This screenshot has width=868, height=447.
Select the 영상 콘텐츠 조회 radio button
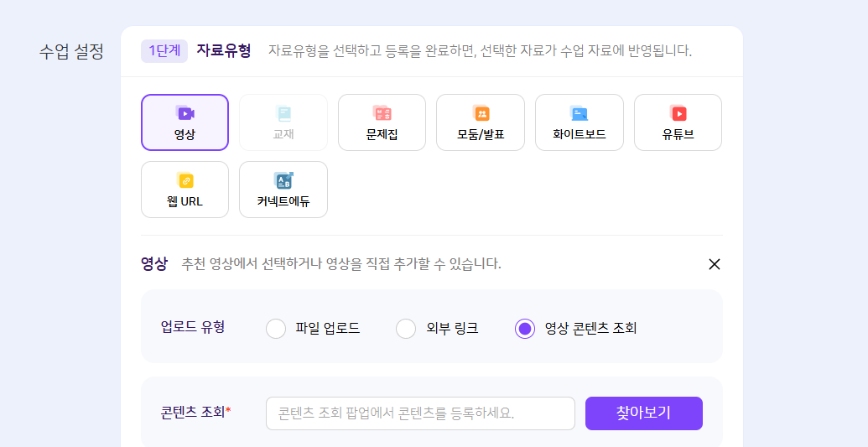pyautogui.click(x=525, y=329)
